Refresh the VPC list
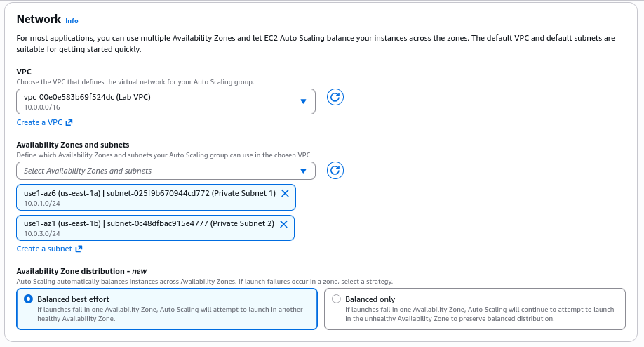644x347 pixels. click(x=335, y=97)
